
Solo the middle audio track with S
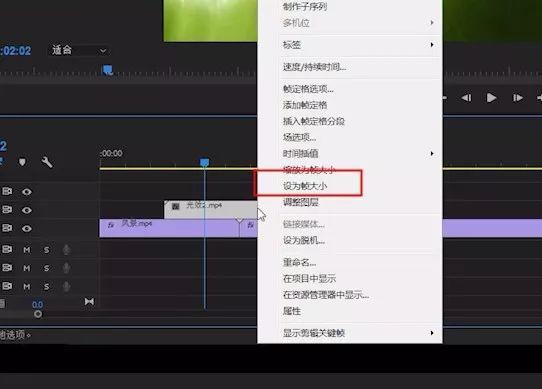(x=47, y=268)
